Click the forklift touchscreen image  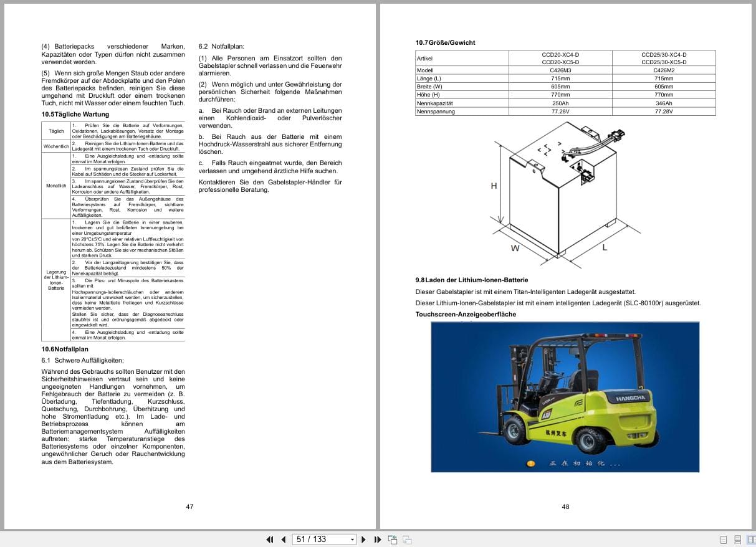[x=565, y=397]
